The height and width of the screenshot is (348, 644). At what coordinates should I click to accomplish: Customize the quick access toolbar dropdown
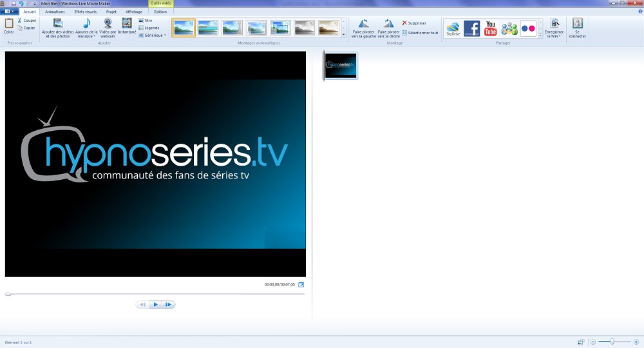pyautogui.click(x=35, y=4)
